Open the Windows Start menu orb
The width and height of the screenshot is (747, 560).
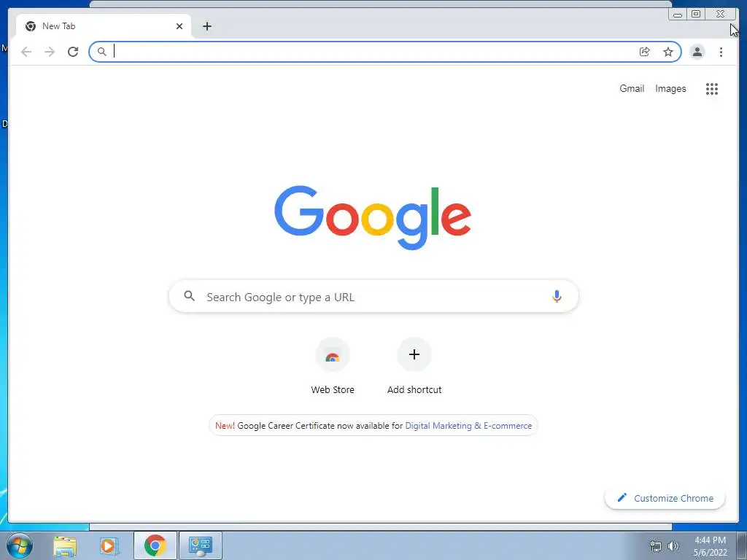tap(20, 545)
